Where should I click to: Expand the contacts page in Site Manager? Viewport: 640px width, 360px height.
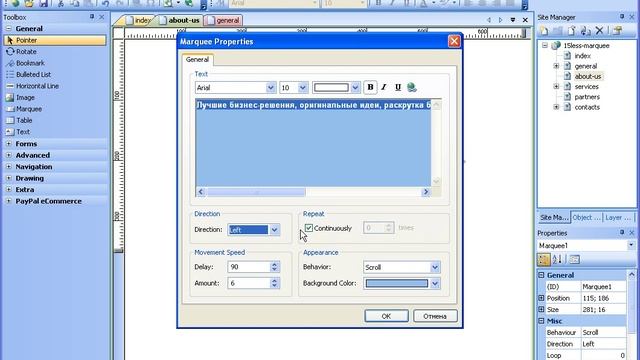pyautogui.click(x=556, y=107)
